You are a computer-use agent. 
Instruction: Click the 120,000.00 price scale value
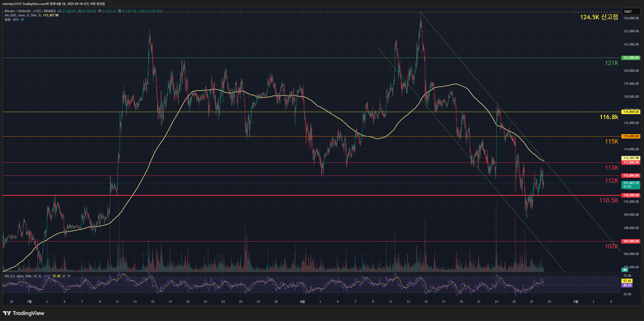point(631,71)
